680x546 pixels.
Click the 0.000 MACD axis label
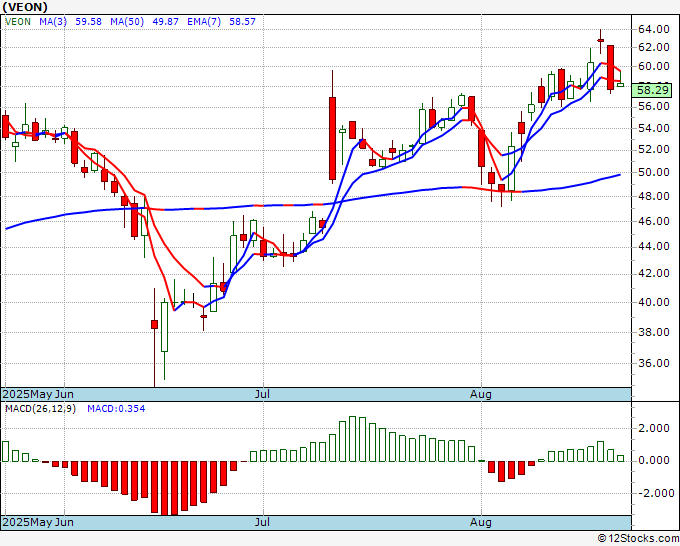pyautogui.click(x=654, y=460)
